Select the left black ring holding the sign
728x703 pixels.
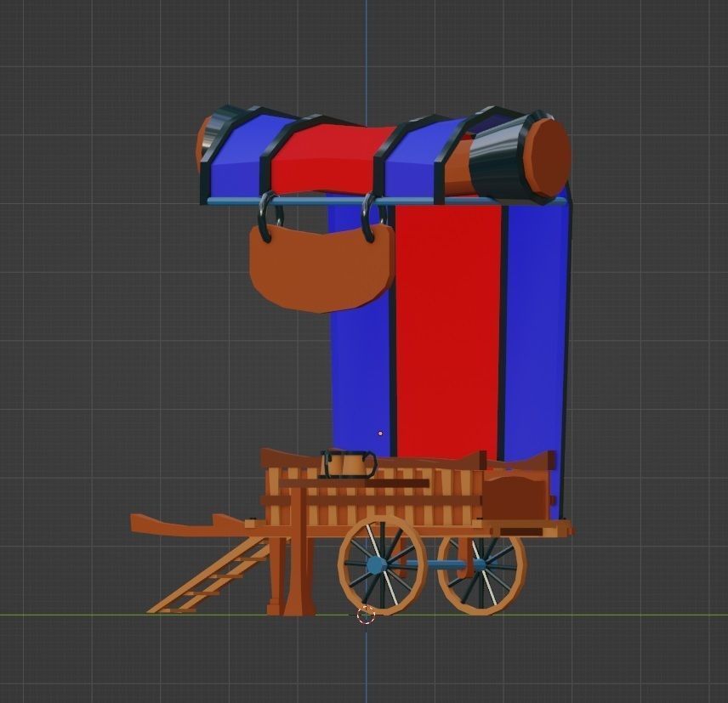(x=270, y=217)
